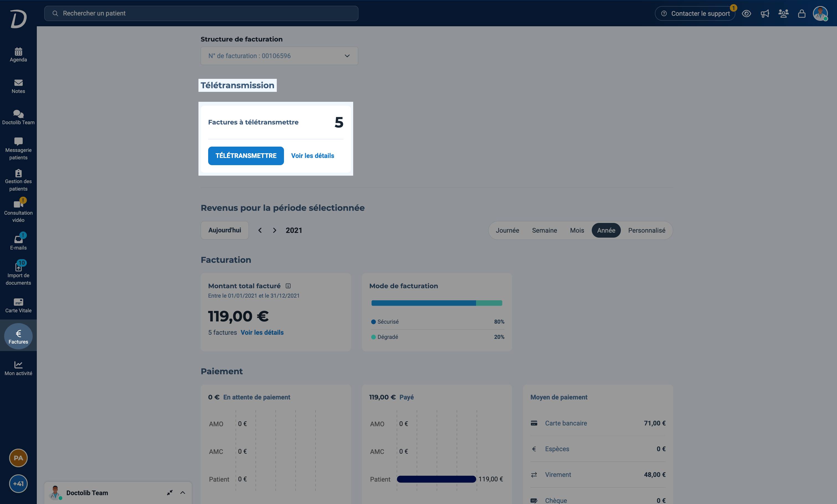Click the Payé link
Screen dimensions: 837x504
point(406,397)
